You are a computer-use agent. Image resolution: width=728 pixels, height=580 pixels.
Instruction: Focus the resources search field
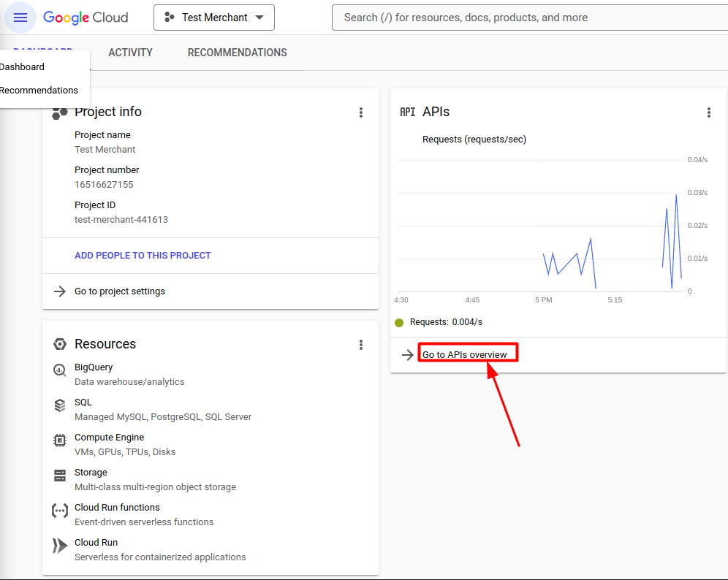click(530, 18)
